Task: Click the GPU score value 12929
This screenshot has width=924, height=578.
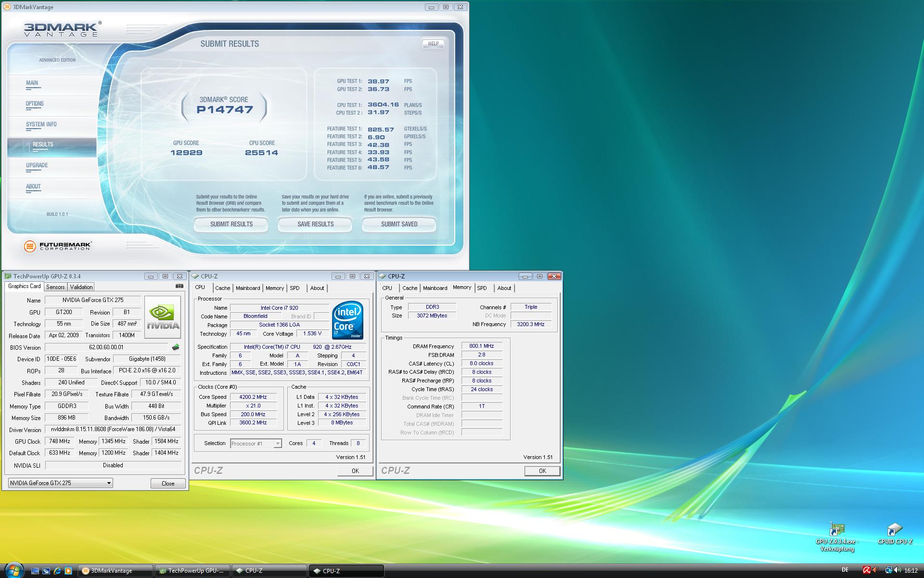Action: point(186,153)
